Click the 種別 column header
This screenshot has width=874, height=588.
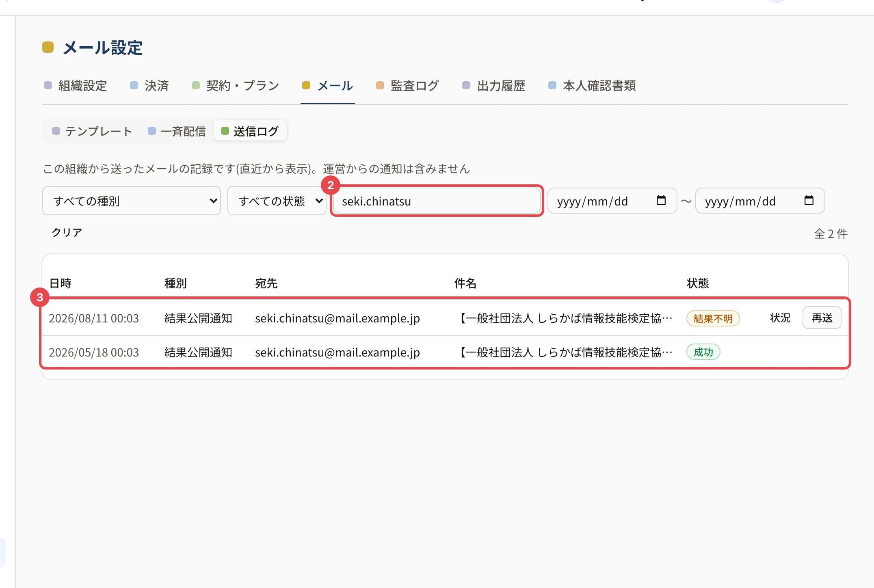click(x=175, y=283)
